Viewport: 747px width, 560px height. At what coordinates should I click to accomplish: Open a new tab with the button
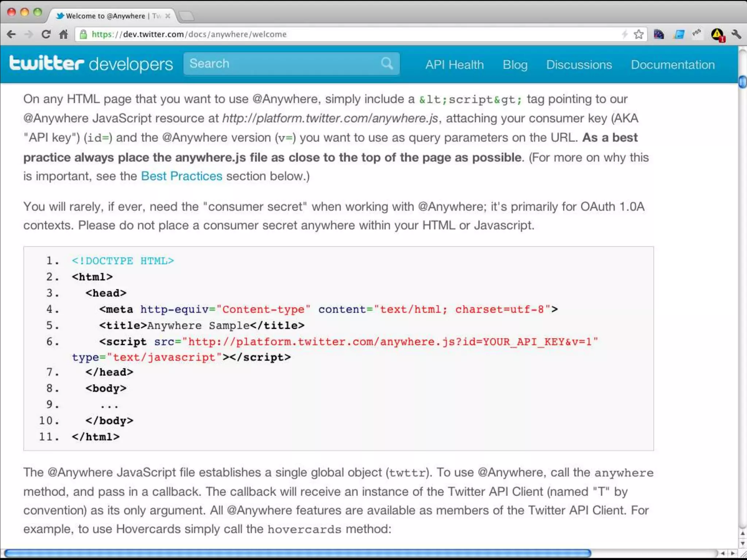coord(187,16)
